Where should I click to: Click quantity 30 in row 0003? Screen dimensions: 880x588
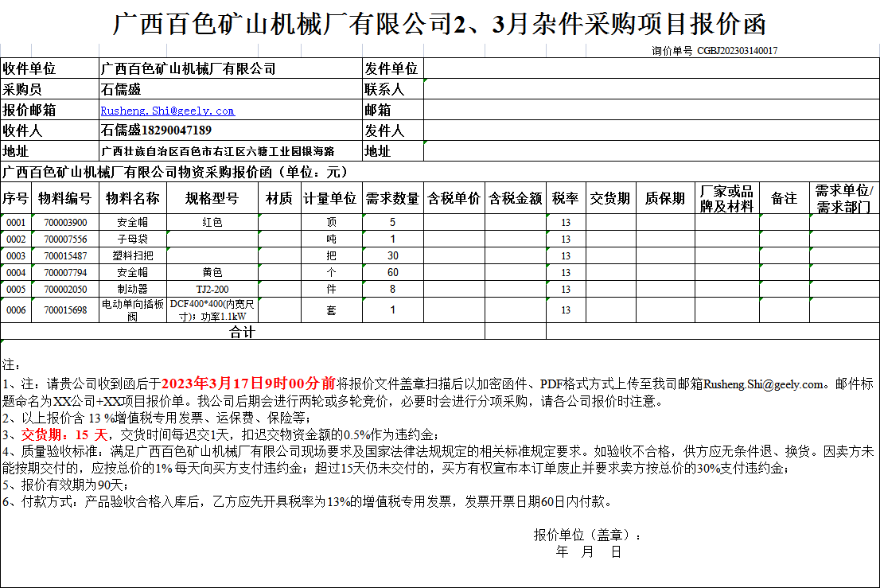pos(392,256)
